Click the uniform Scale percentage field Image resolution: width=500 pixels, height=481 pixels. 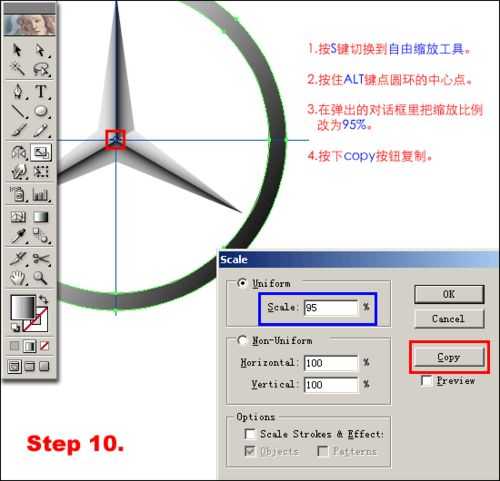tap(331, 307)
